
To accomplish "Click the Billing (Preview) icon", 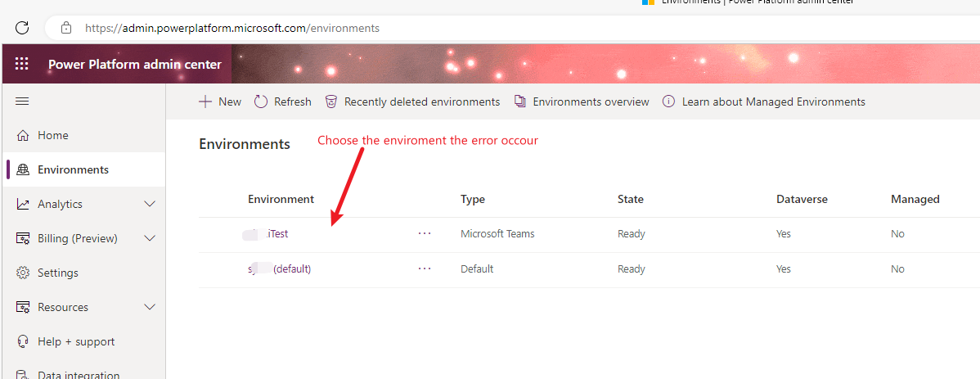I will pos(23,238).
